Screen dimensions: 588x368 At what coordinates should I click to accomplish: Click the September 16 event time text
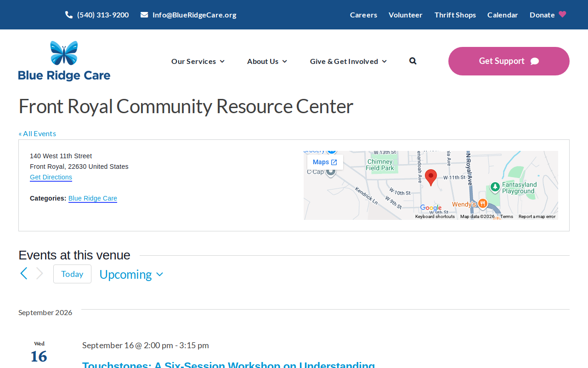tap(146, 345)
